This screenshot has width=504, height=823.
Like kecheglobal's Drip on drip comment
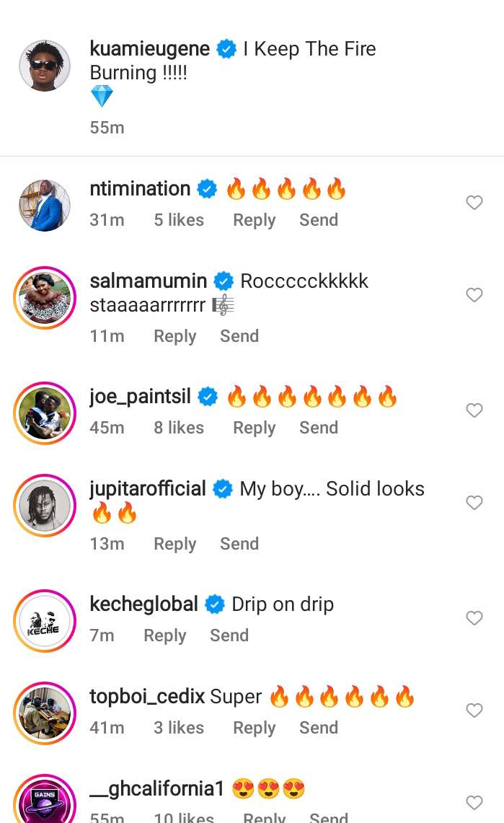(x=474, y=618)
